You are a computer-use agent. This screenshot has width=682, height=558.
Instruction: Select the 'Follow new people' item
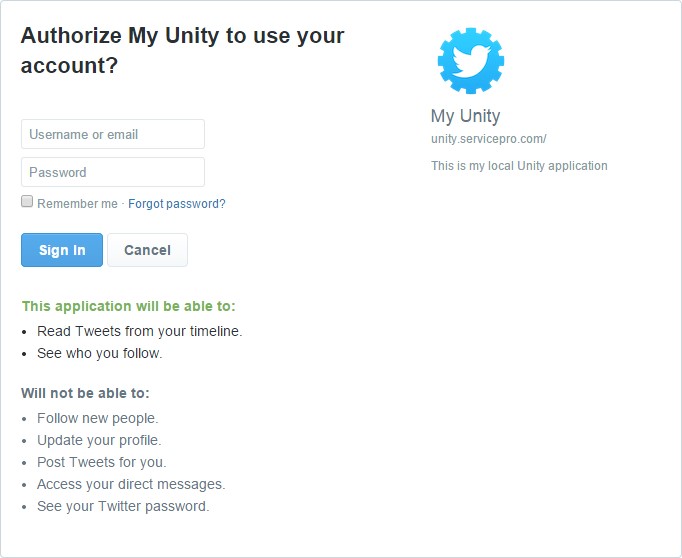pyautogui.click(x=97, y=418)
